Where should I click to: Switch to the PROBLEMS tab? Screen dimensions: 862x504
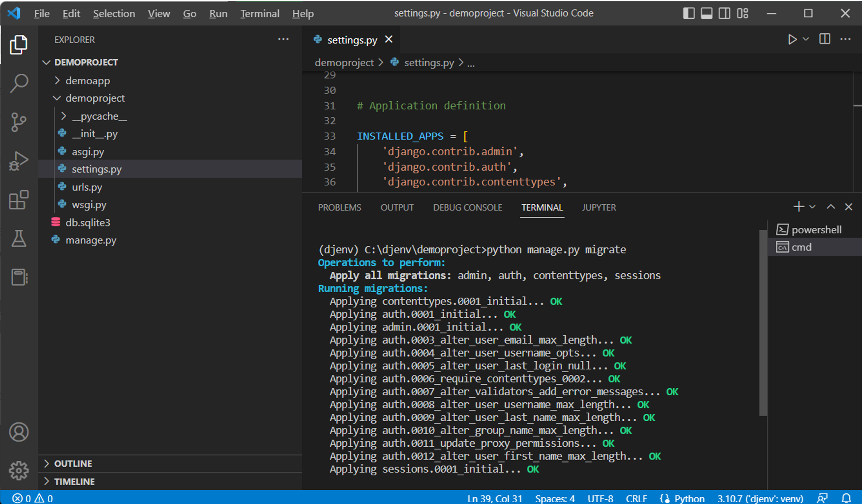tap(339, 208)
